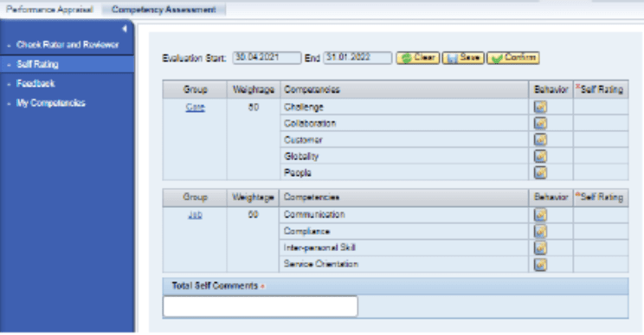The height and width of the screenshot is (335, 644).
Task: Select Self Rating in sidebar
Action: [67, 64]
